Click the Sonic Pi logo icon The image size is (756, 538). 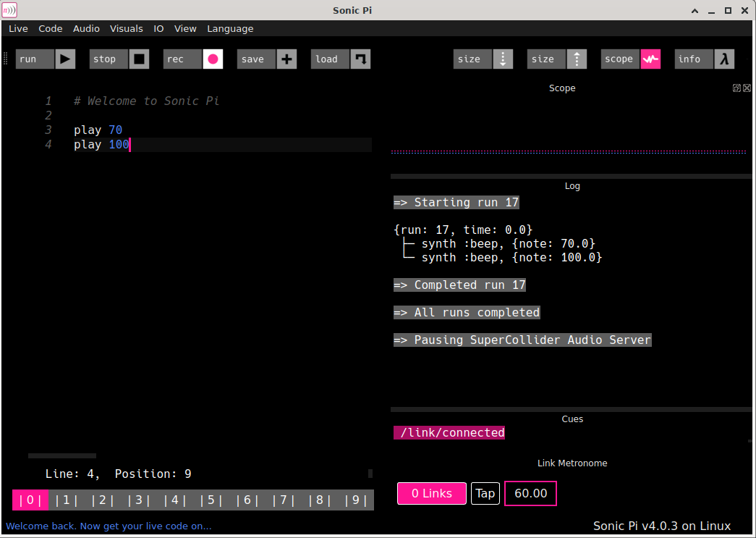click(9, 9)
